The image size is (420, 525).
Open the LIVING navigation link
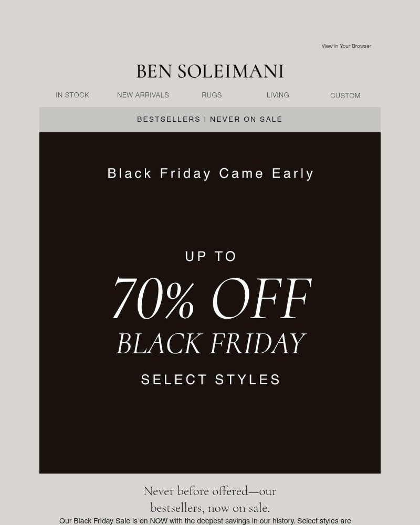tap(278, 95)
